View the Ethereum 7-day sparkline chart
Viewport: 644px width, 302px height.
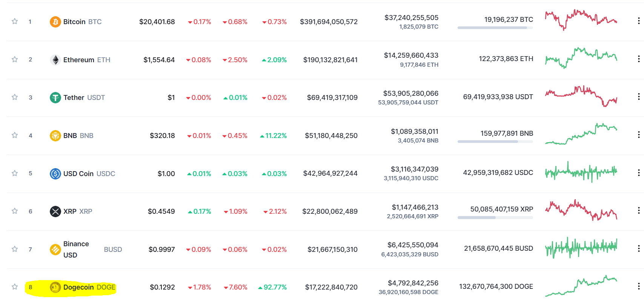[x=581, y=58]
